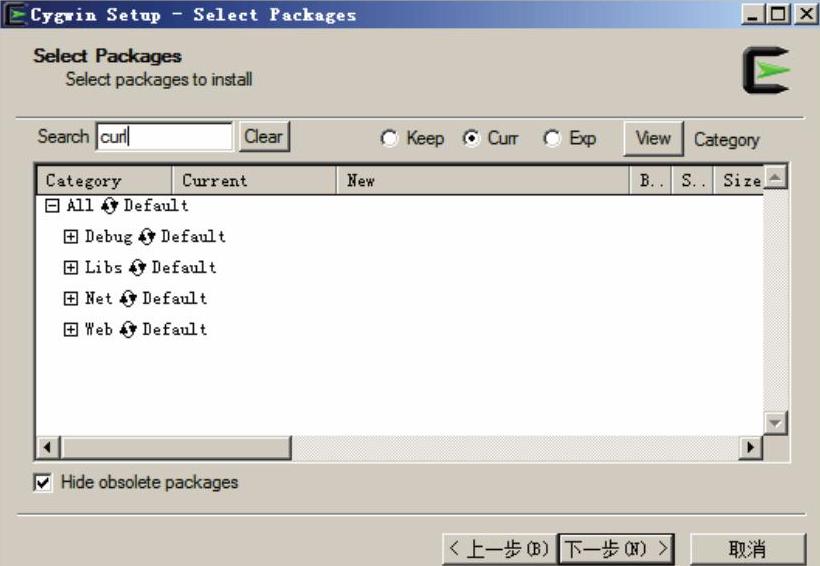The image size is (820, 566).
Task: Click the Default text in All row
Action: 155,206
